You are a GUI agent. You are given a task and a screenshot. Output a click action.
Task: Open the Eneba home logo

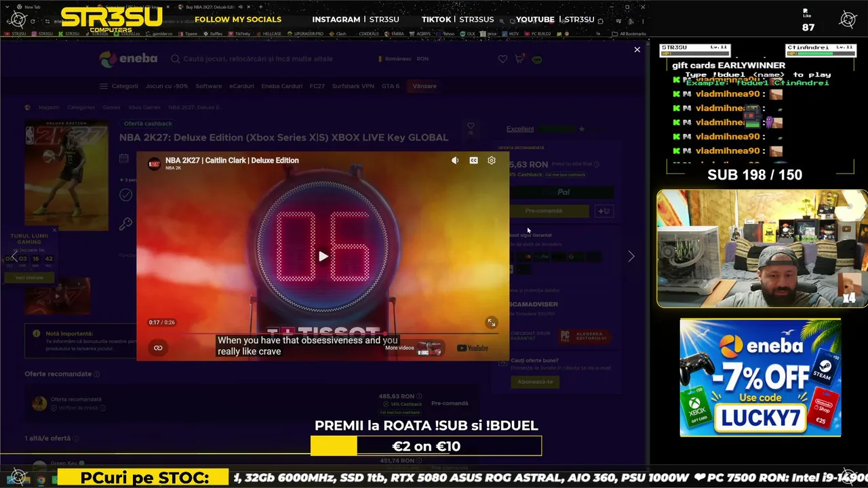click(x=128, y=59)
